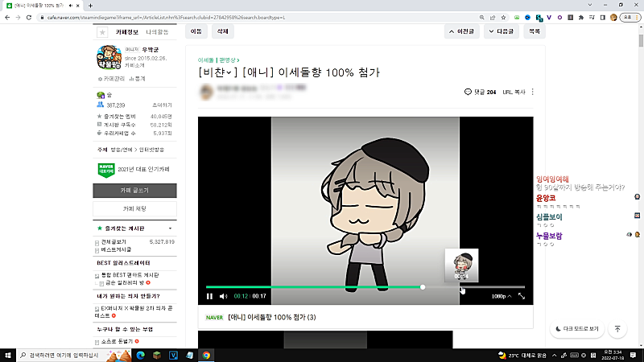Click the share page icon in address bar
The image size is (644, 362).
click(493, 18)
